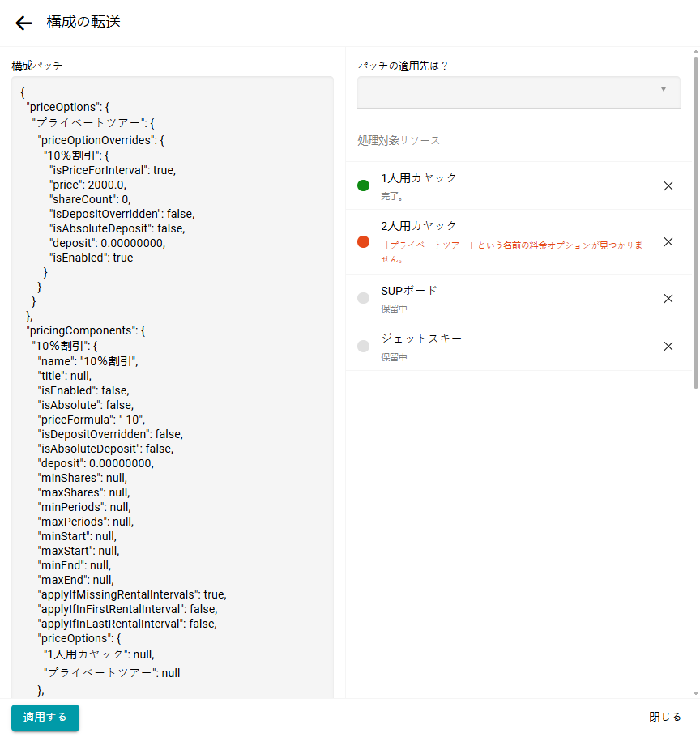Remove 1人用カヤック from resource list
The width and height of the screenshot is (700, 737).
pos(668,185)
